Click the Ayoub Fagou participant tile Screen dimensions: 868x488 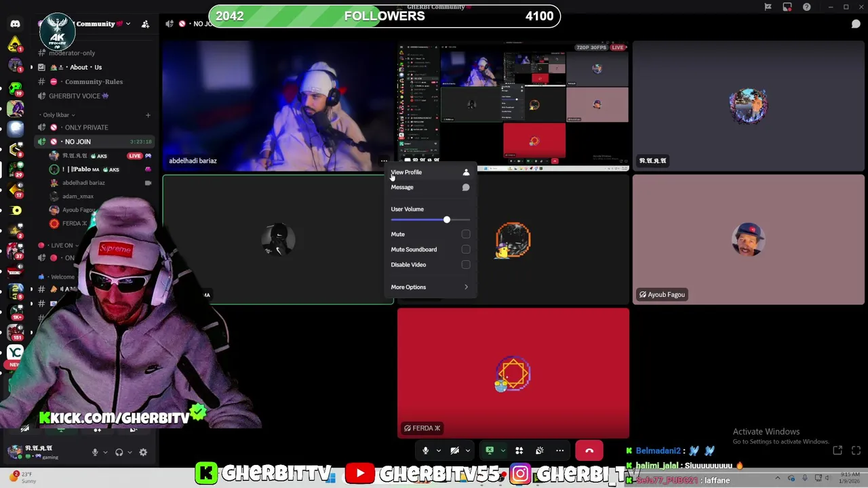749,239
